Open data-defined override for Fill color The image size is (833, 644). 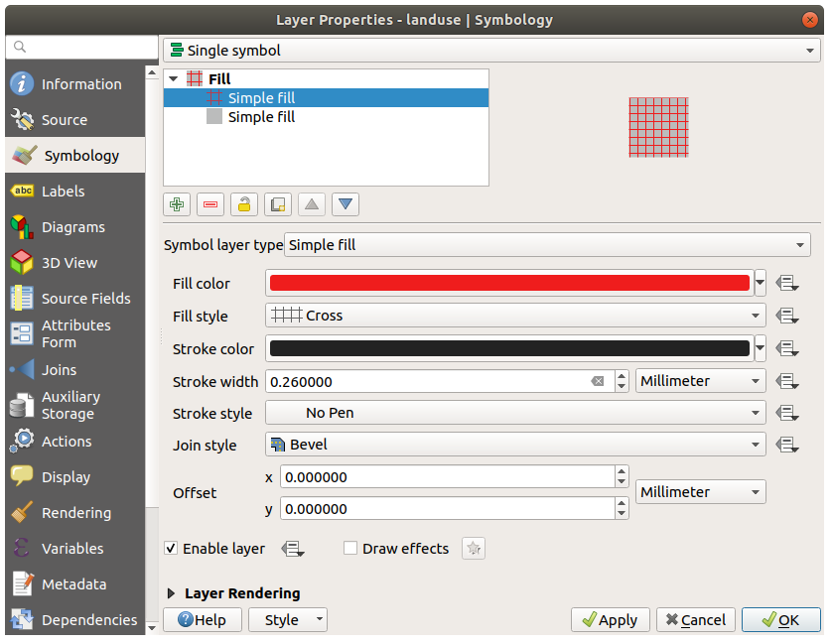click(x=788, y=284)
